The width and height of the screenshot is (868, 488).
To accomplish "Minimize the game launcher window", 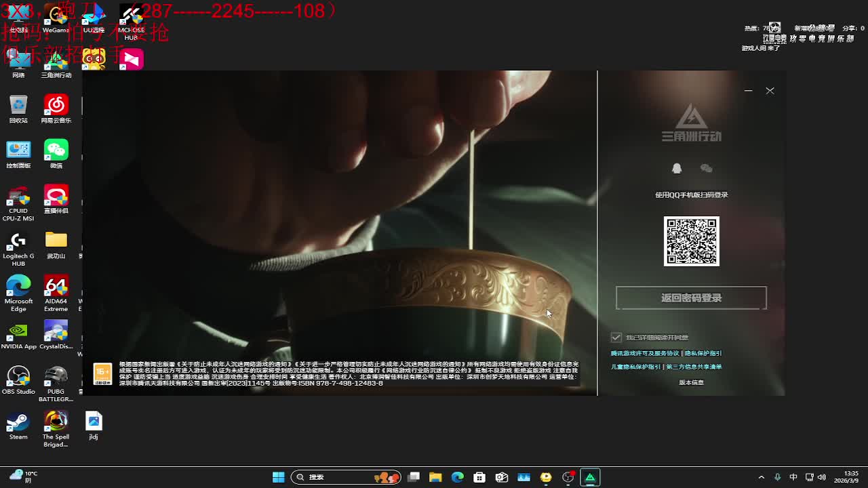I will [748, 90].
